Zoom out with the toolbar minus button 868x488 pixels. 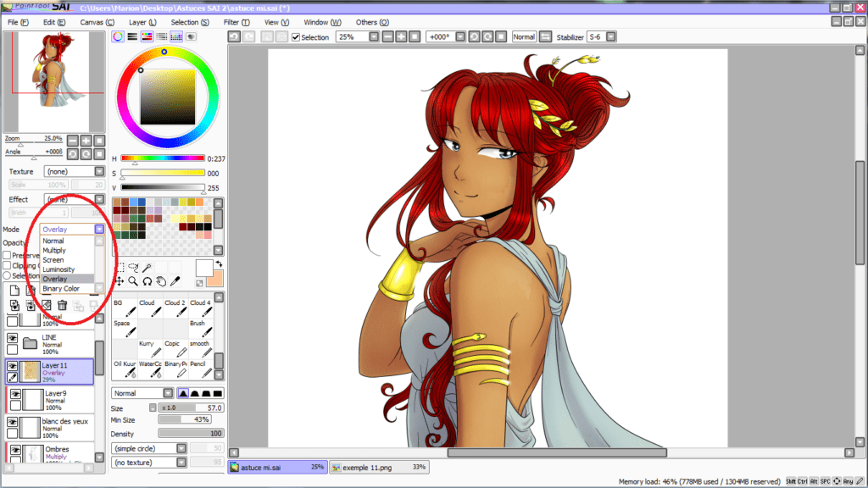[x=387, y=36]
